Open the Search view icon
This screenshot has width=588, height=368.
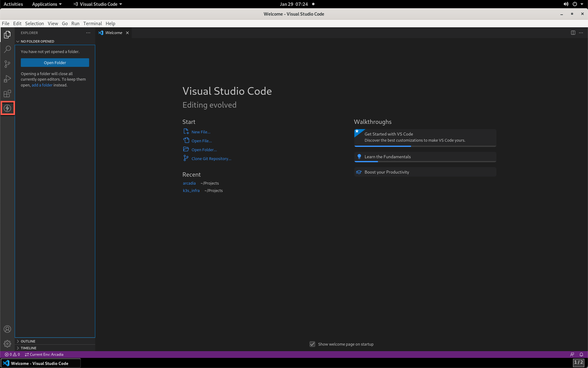point(7,49)
